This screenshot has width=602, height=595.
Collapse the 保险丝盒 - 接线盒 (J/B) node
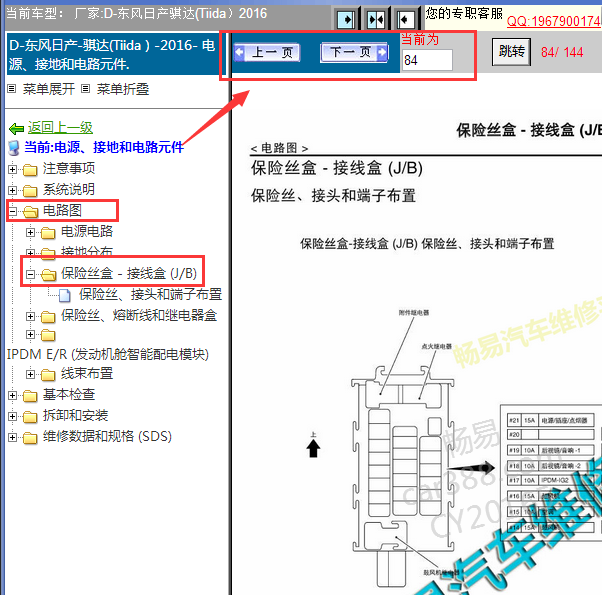coord(30,274)
